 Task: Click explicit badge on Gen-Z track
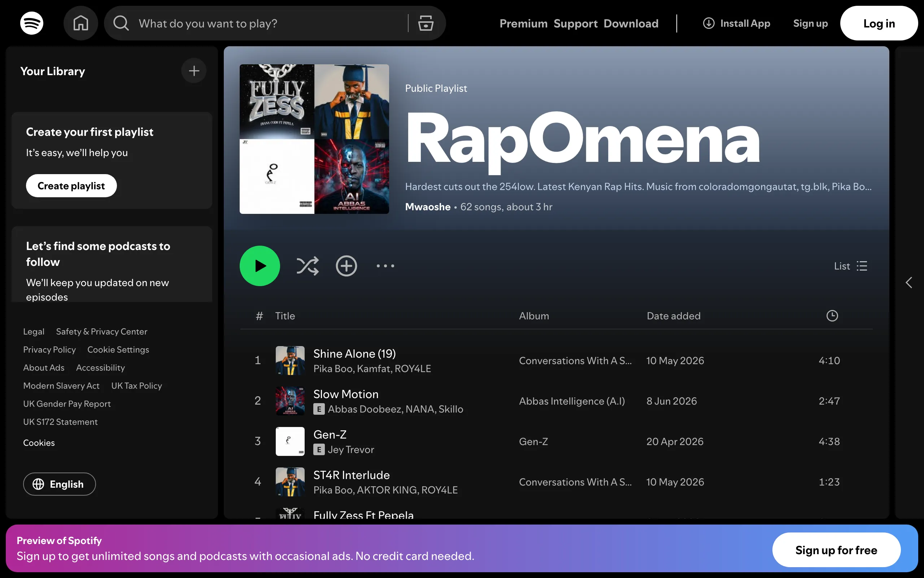[x=319, y=449]
